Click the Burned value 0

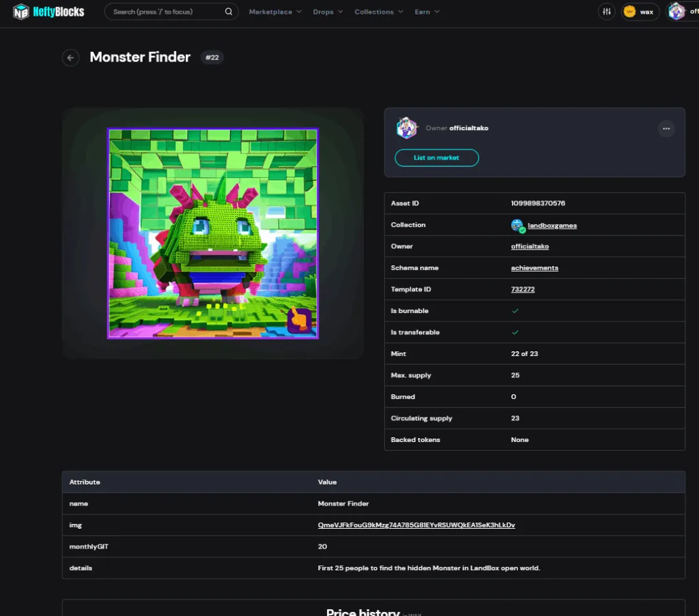point(513,397)
